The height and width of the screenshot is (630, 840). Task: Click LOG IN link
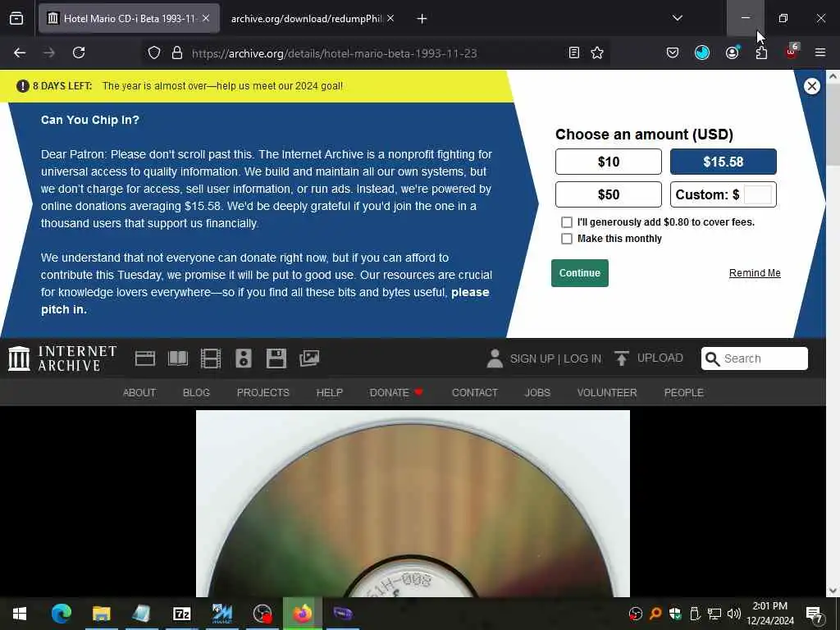coord(582,359)
